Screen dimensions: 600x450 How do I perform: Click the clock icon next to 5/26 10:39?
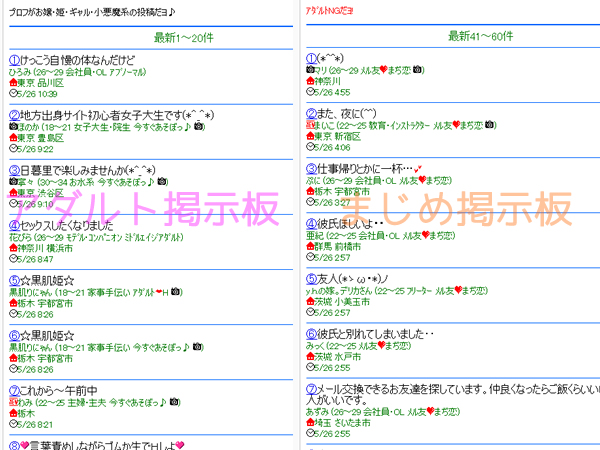pyautogui.click(x=12, y=94)
